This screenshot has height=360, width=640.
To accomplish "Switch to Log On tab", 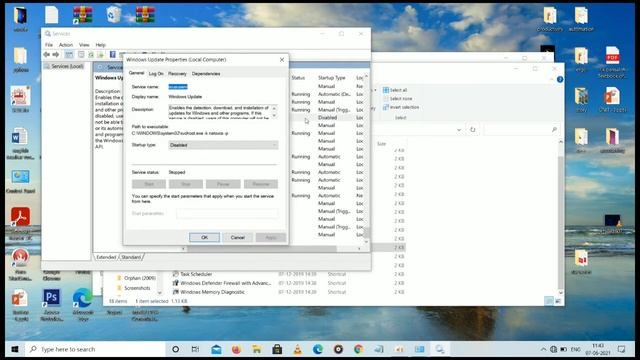I will point(156,74).
